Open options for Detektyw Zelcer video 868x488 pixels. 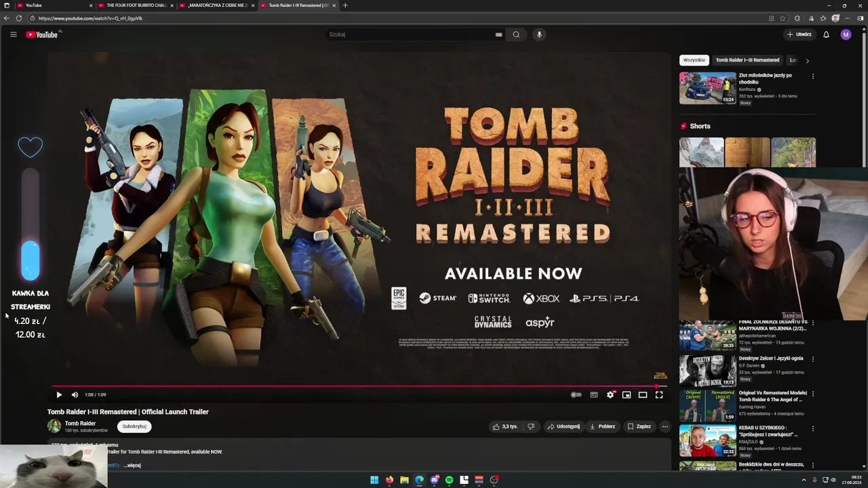812,359
